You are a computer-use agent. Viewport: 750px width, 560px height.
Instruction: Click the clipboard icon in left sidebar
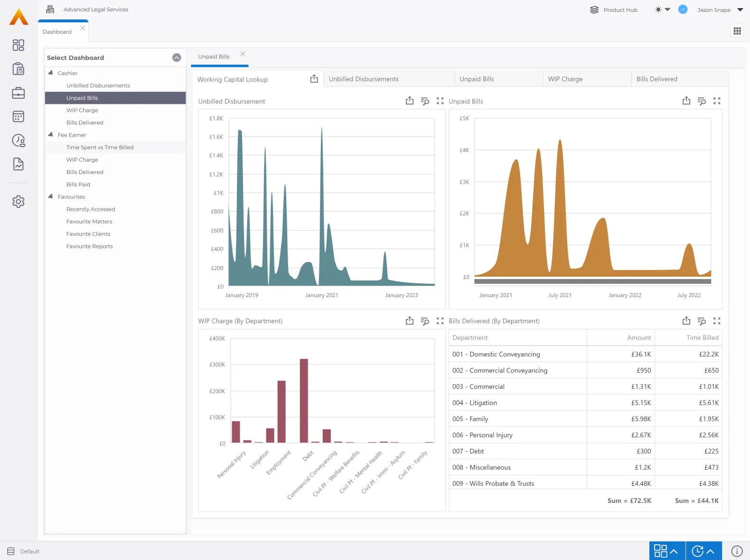point(19,69)
